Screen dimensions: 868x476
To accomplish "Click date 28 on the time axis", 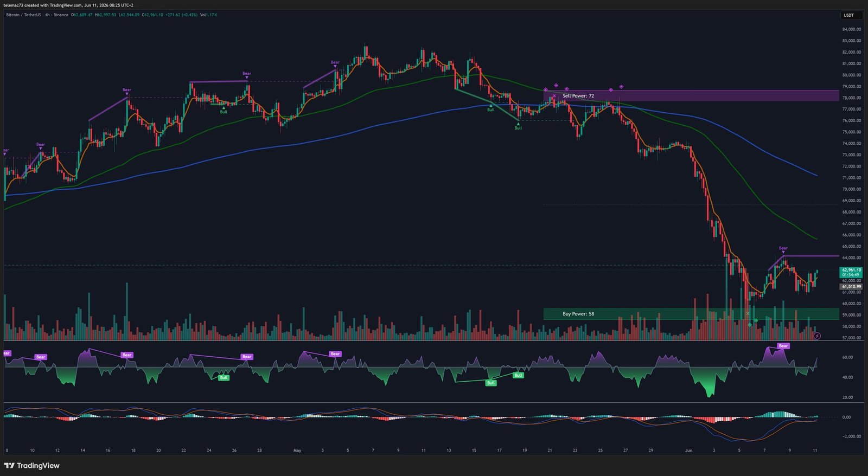I will (259, 451).
